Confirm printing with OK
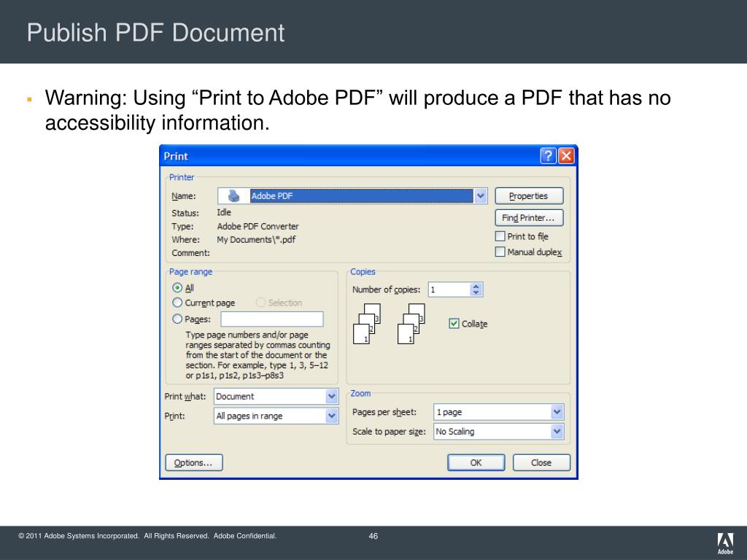This screenshot has height=560, width=747. tap(476, 462)
